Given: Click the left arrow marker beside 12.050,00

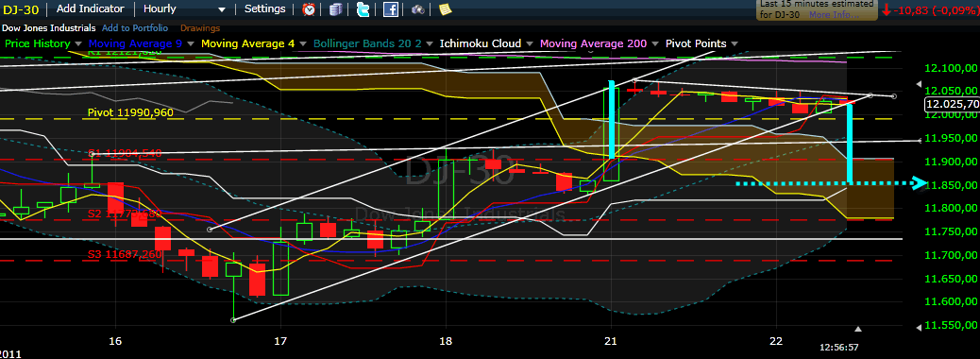Looking at the screenshot, I should click(918, 84).
